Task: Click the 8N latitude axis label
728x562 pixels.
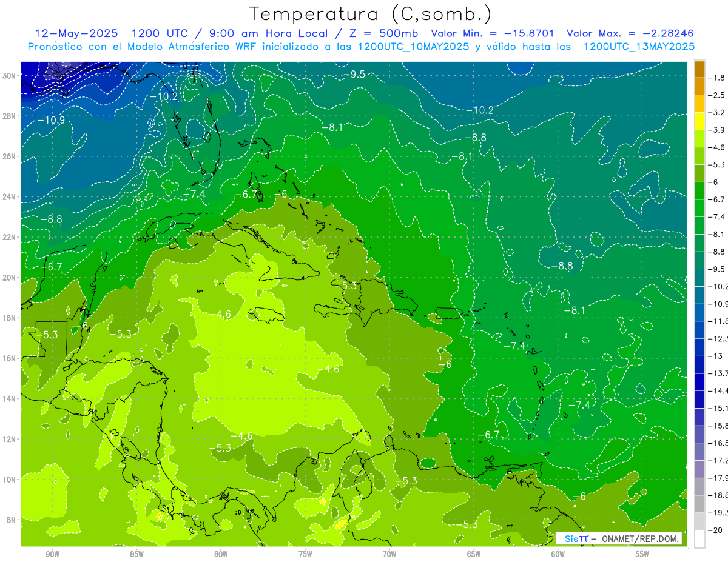Action: click(12, 520)
